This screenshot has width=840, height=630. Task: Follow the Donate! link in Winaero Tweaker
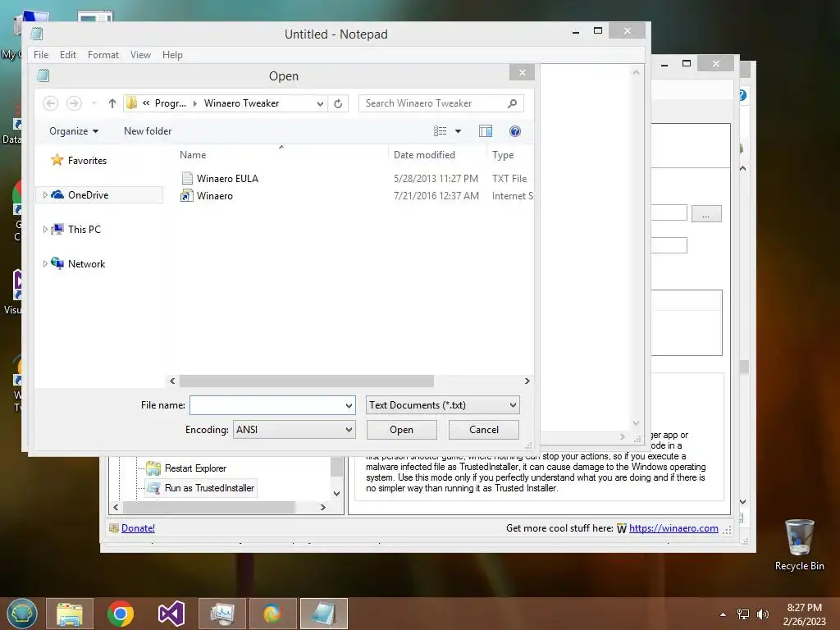click(138, 528)
